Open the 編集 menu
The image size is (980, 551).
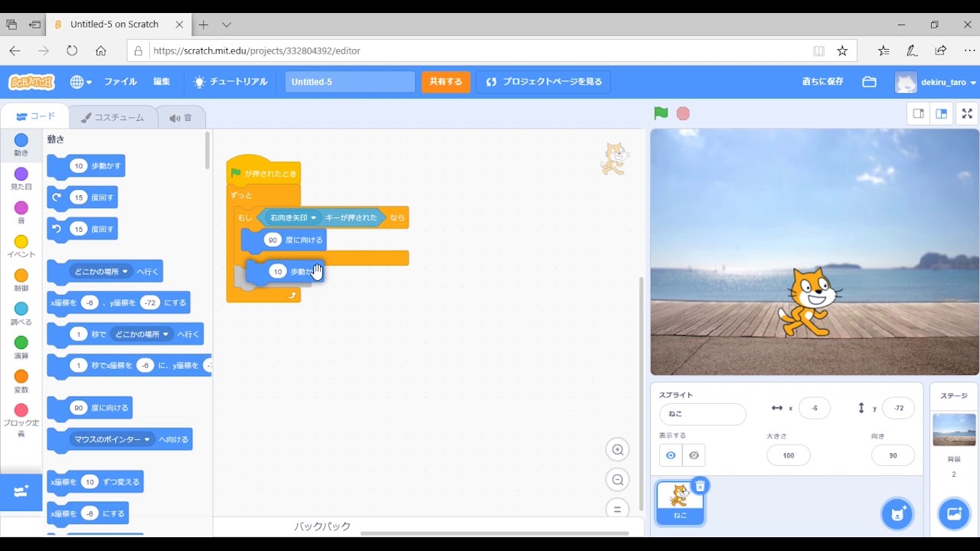pyautogui.click(x=162, y=82)
